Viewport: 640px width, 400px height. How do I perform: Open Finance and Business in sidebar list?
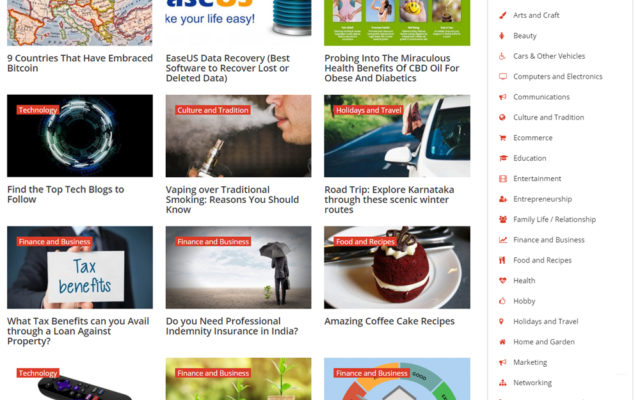549,240
